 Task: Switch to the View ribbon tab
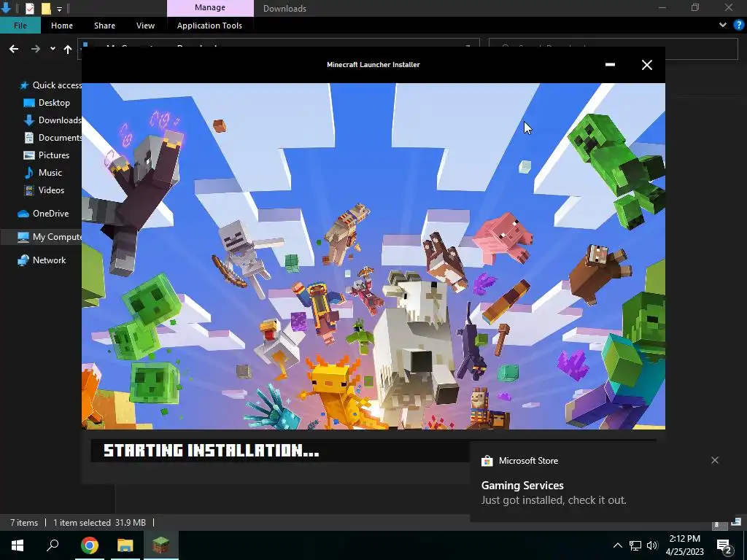point(145,26)
